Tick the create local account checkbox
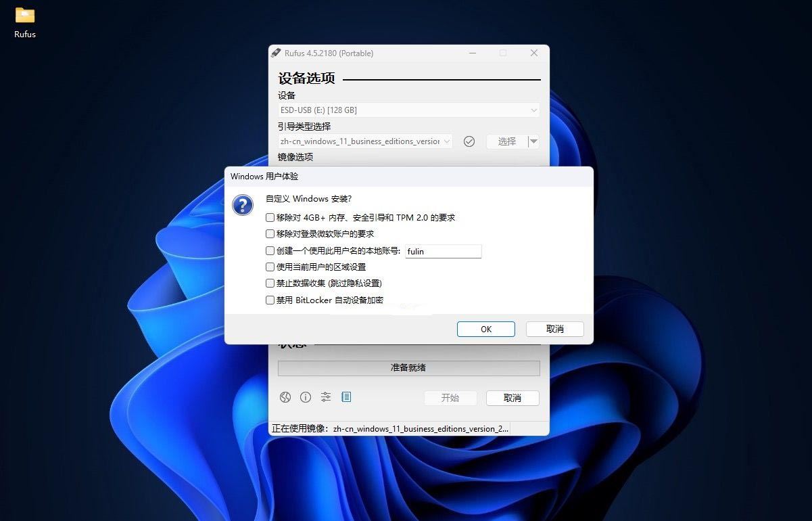The width and height of the screenshot is (812, 521). point(270,251)
